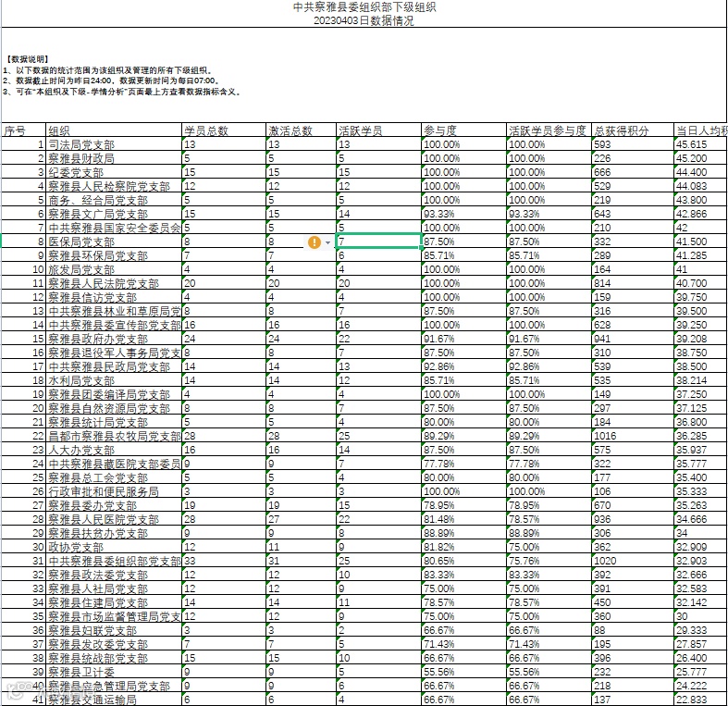Select cell 察雅县人民法院党支部
Image resolution: width=728 pixels, height=706 pixels.
(114, 283)
